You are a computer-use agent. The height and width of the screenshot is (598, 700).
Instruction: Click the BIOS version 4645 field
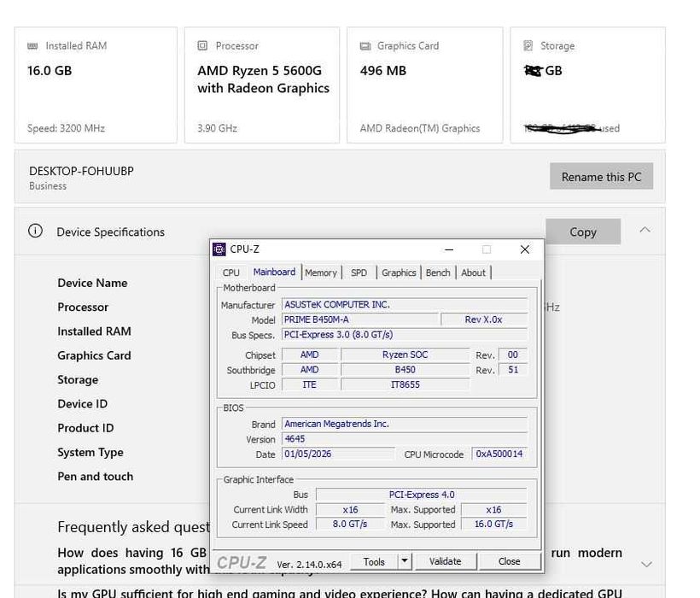pyautogui.click(x=405, y=439)
